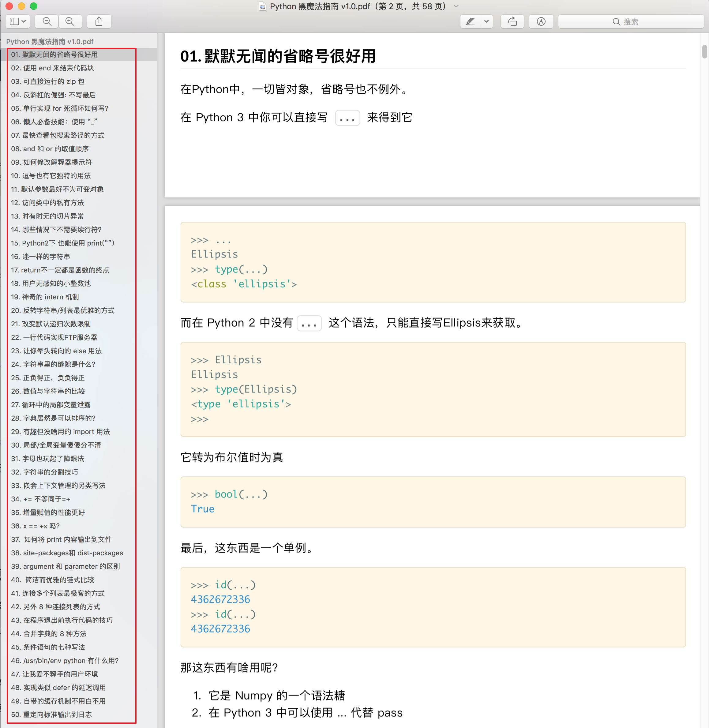The image size is (709, 728).
Task: Open the share icon in toolbar
Action: click(x=99, y=22)
